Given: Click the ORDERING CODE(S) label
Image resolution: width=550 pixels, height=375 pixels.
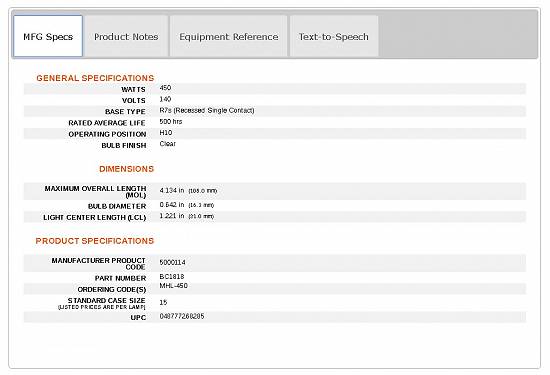Looking at the screenshot, I should pyautogui.click(x=112, y=289).
